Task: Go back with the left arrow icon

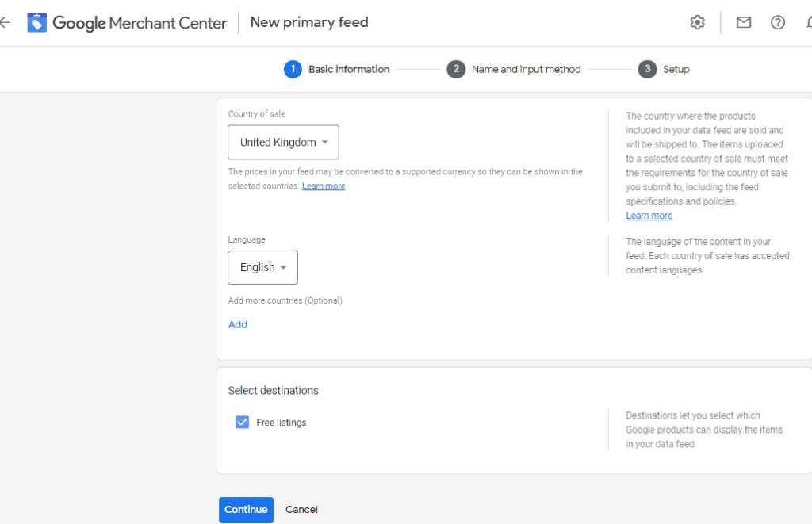Action: 5,22
